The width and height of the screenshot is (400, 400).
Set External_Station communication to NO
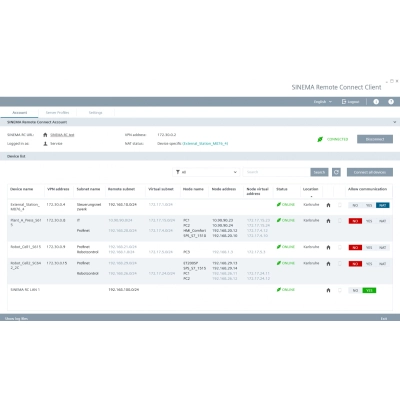tap(355, 205)
